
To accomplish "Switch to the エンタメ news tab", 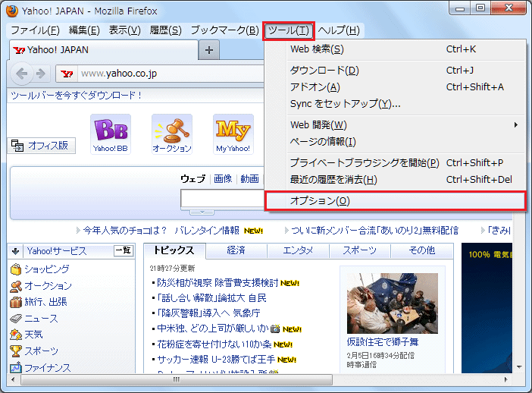I will click(x=298, y=250).
